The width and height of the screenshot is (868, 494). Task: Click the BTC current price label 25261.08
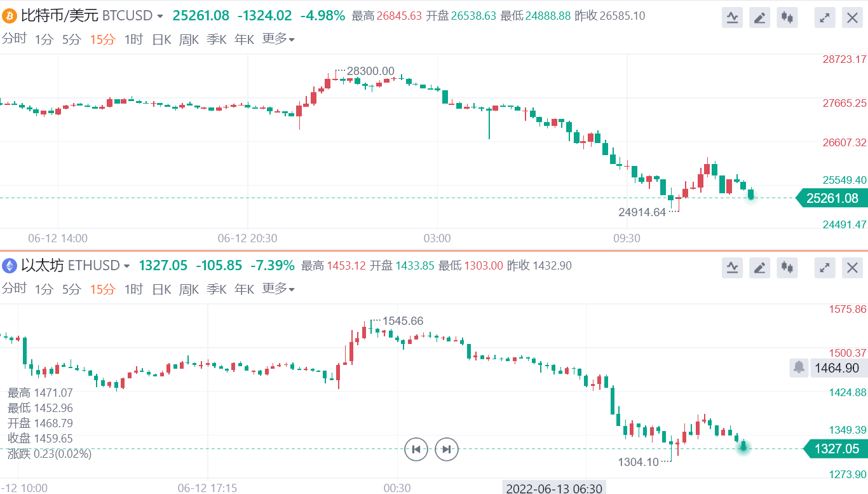pyautogui.click(x=832, y=198)
